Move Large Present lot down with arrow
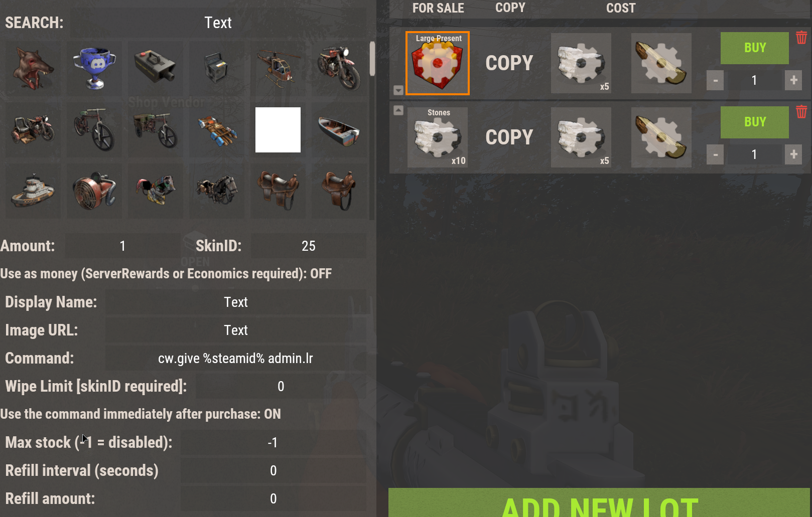 click(398, 90)
